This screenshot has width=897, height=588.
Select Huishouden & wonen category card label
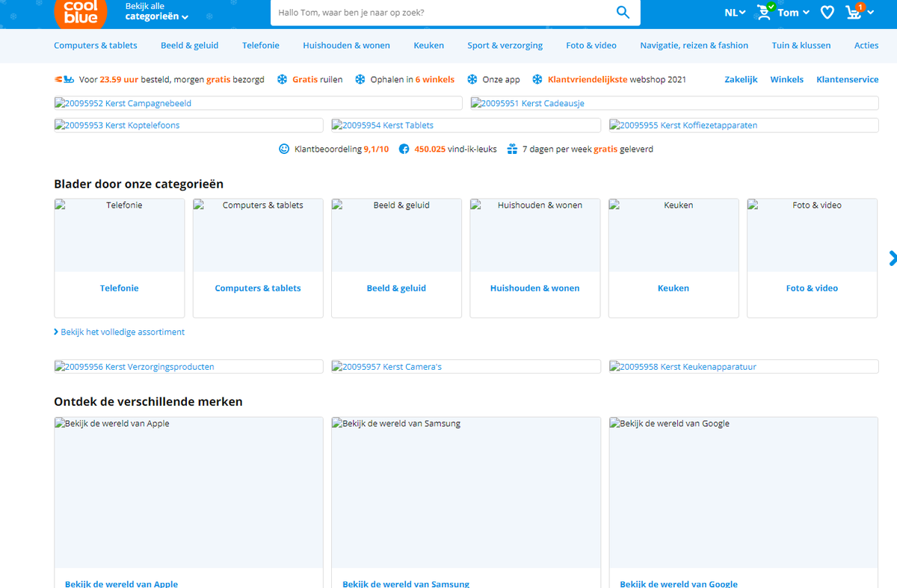tap(535, 288)
